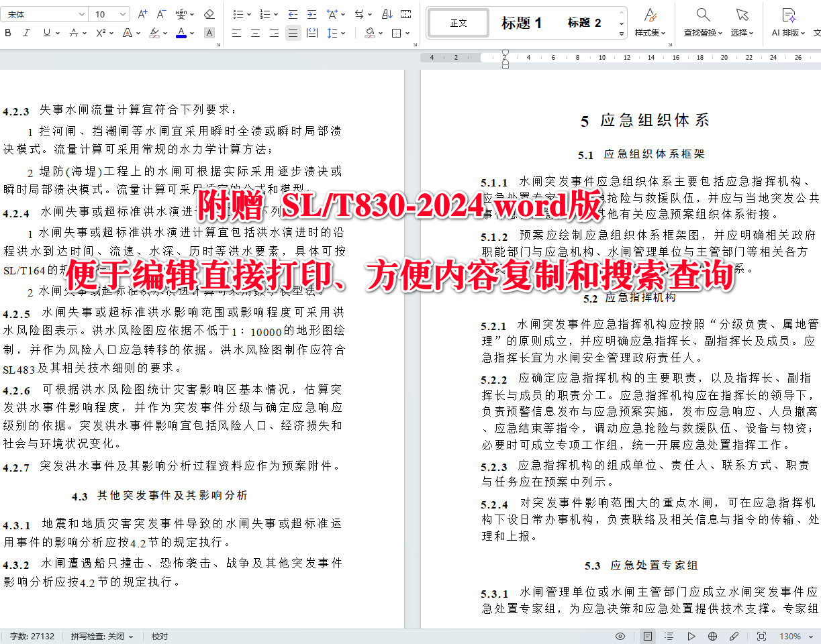Enable superscript with the X² icon

tap(101, 32)
